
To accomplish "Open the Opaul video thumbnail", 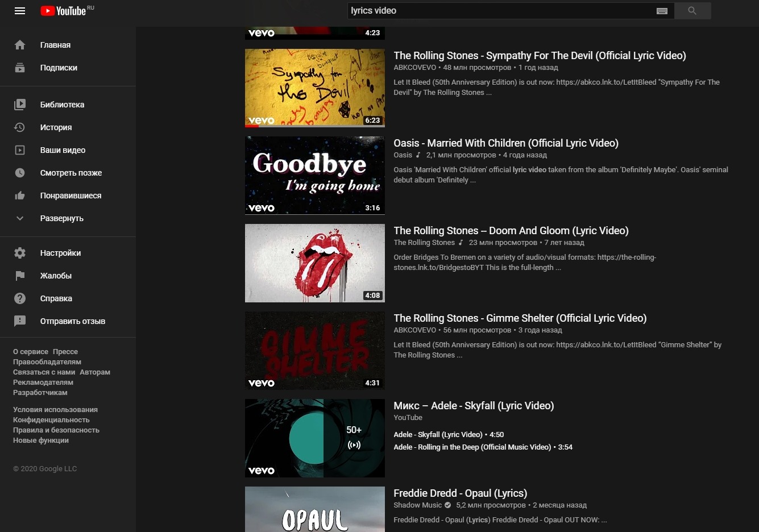I will (x=315, y=509).
